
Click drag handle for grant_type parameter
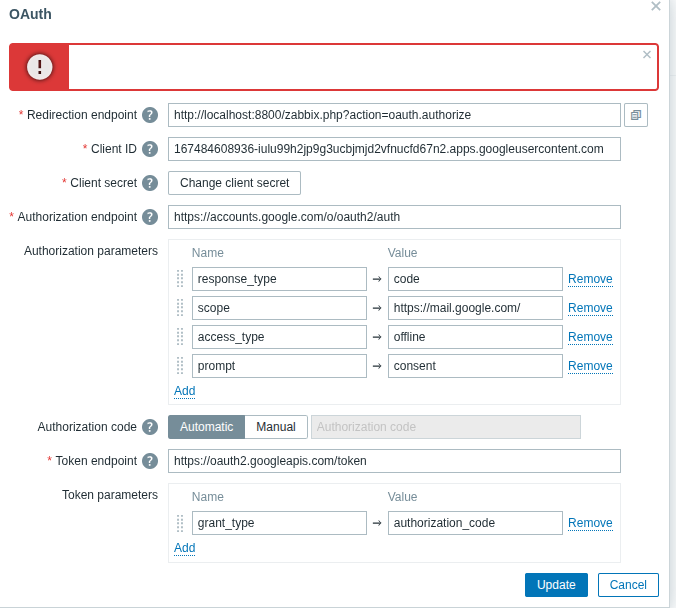(180, 523)
